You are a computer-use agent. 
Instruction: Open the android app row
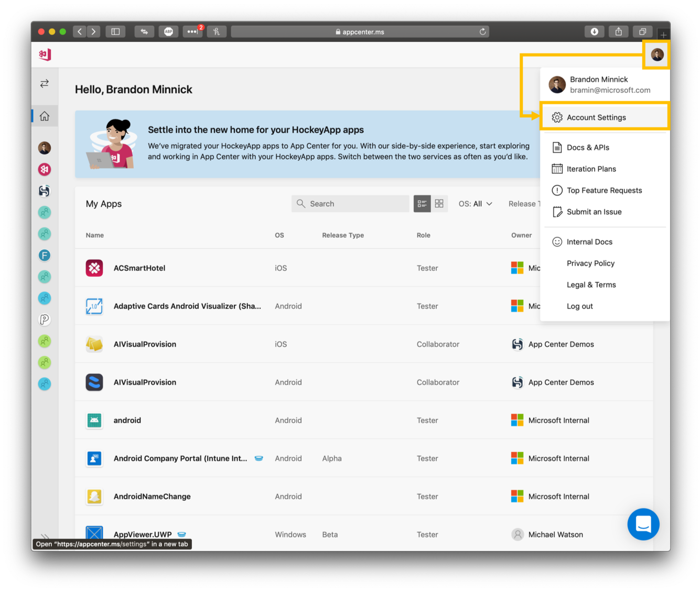(x=364, y=420)
